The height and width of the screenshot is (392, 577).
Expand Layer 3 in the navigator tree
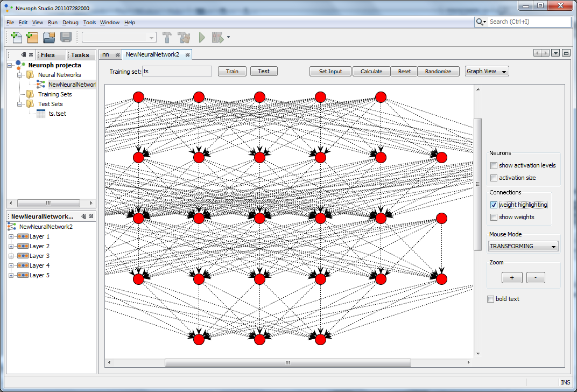coord(11,256)
